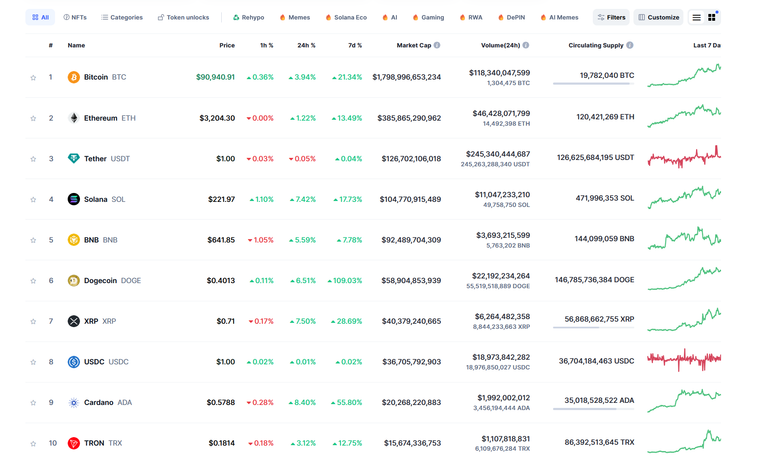Switch to the Memes tab
This screenshot has height=460, width=768.
tap(295, 17)
